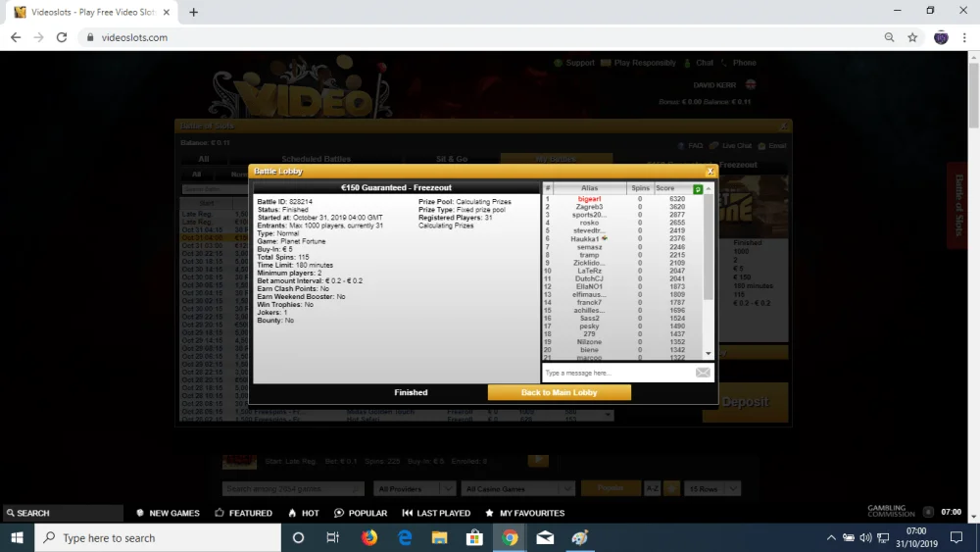Click Back to Main Lobby button
Image resolution: width=980 pixels, height=552 pixels.
(x=560, y=392)
